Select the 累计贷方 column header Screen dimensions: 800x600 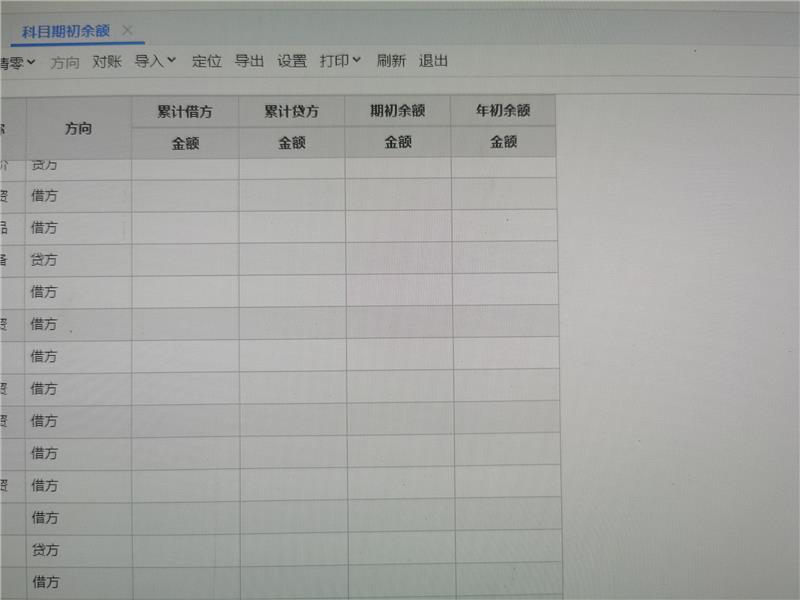tap(292, 111)
